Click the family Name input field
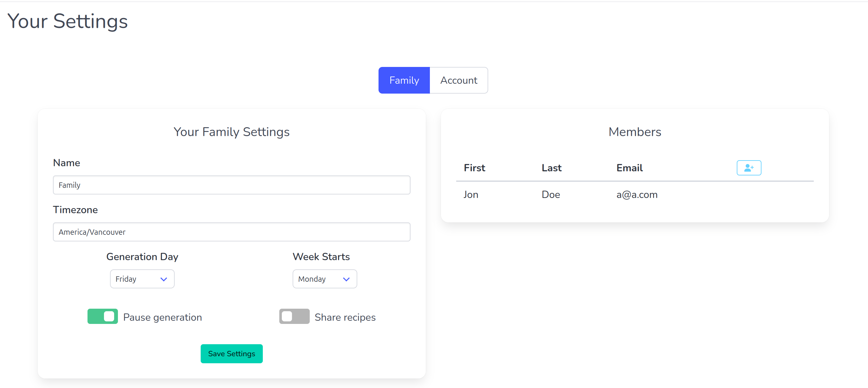Image resolution: width=868 pixels, height=388 pixels. coord(231,185)
